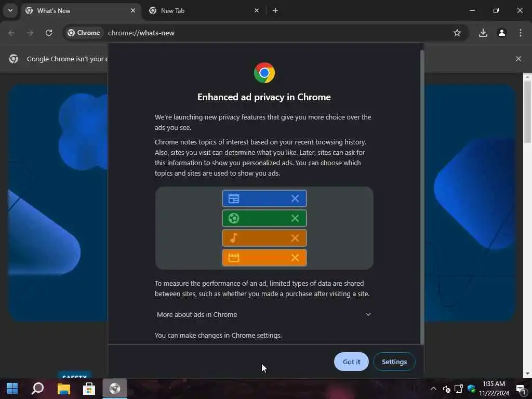Click 'You can make changes in Chrome settings.'
The width and height of the screenshot is (532, 399).
pyautogui.click(x=218, y=335)
